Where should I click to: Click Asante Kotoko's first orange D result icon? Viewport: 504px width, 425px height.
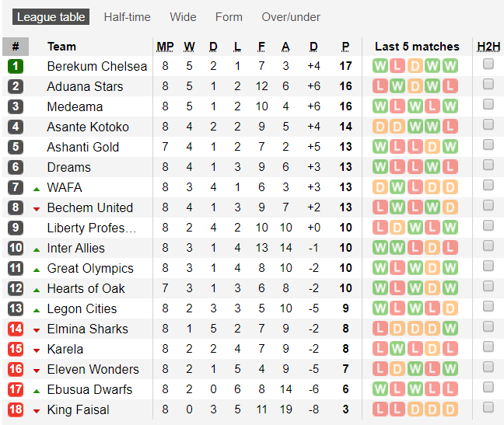tap(380, 127)
